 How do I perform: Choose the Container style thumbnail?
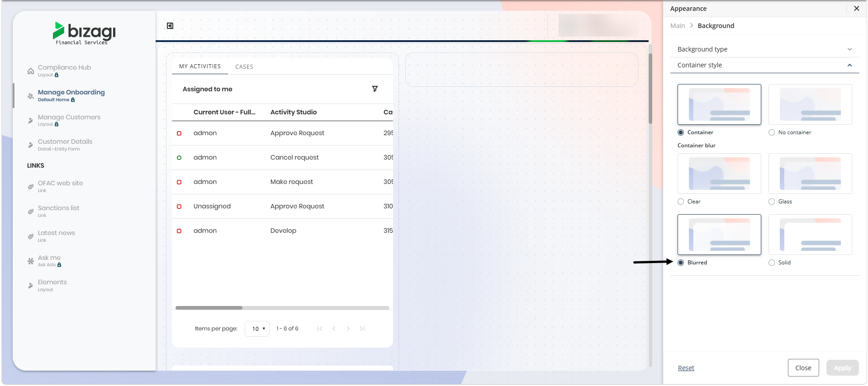[x=719, y=104]
